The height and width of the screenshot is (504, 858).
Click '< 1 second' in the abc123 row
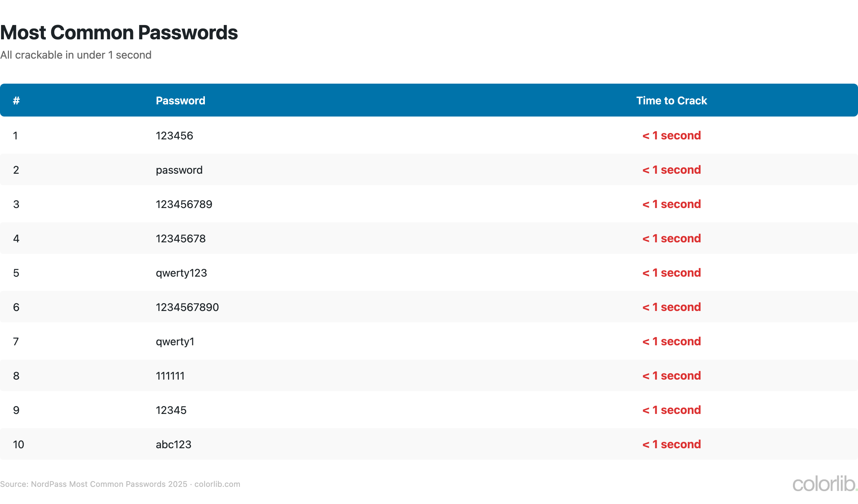pos(672,445)
